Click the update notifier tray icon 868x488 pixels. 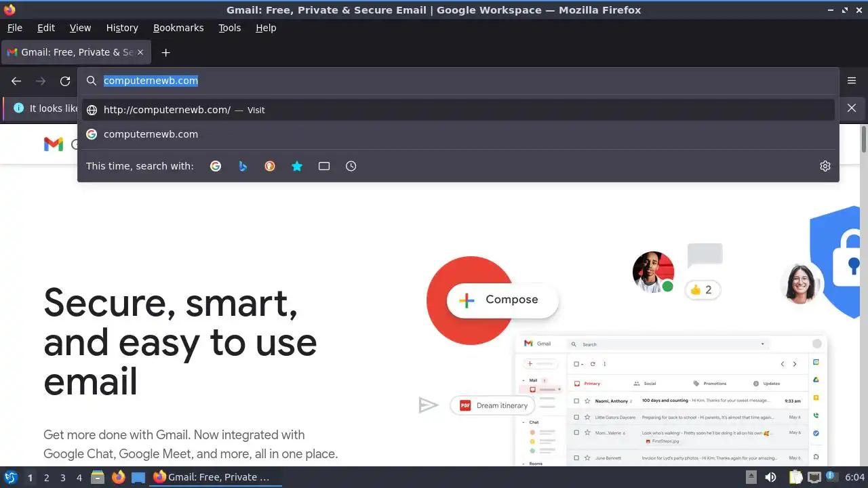coord(831,477)
